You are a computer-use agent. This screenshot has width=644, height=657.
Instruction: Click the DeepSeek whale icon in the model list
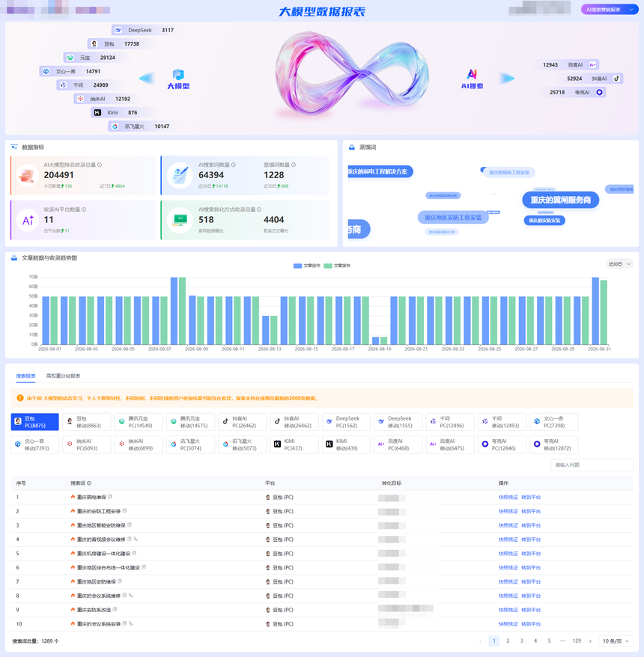tap(118, 30)
